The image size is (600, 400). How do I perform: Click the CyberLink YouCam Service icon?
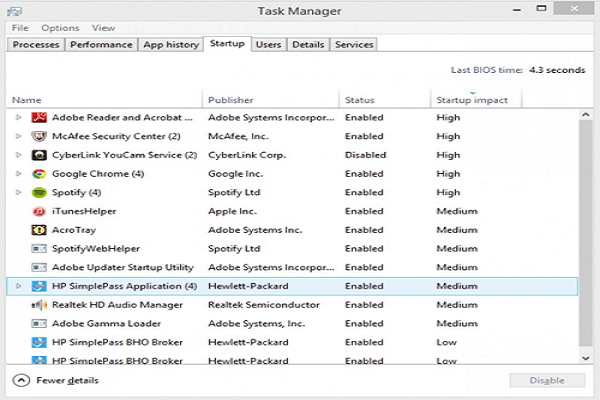[39, 155]
